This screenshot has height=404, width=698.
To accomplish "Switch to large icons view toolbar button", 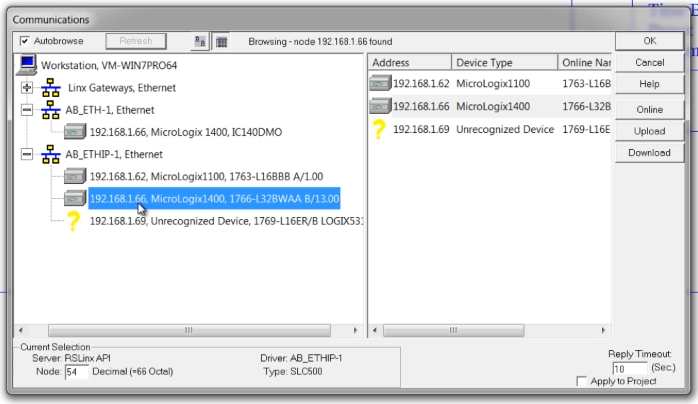I will point(200,42).
